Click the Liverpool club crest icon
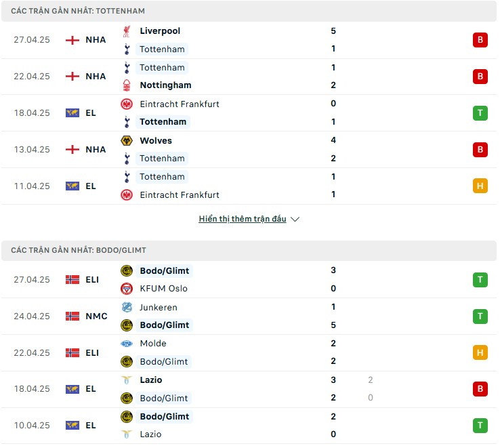 pyautogui.click(x=127, y=31)
